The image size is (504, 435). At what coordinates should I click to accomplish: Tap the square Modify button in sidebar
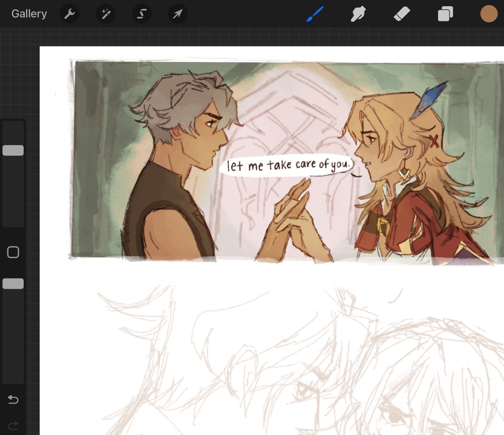click(13, 252)
